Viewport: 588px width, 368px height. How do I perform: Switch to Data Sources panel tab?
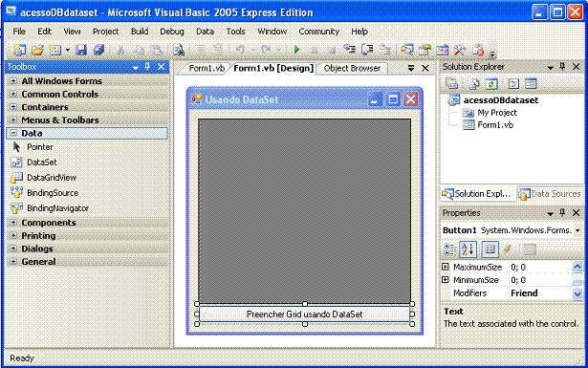point(550,194)
